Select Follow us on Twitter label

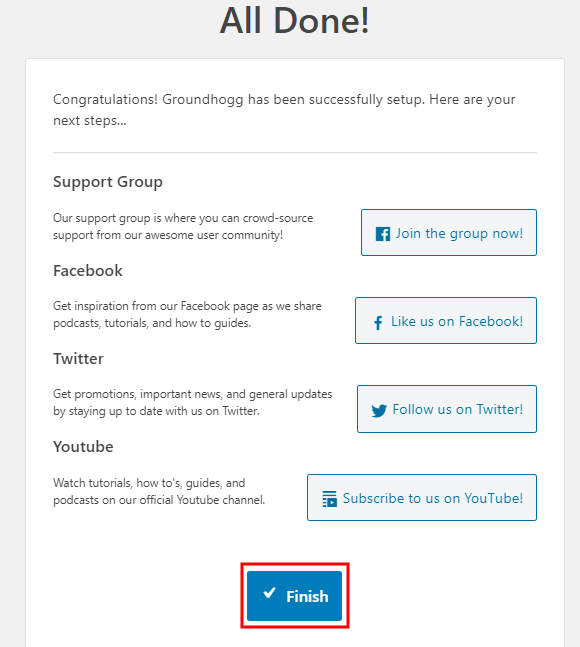point(457,409)
